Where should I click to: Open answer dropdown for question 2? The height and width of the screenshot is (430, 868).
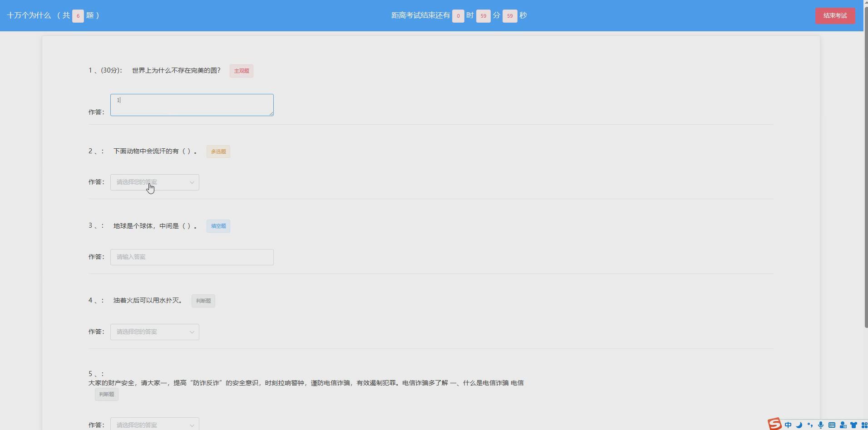(154, 182)
